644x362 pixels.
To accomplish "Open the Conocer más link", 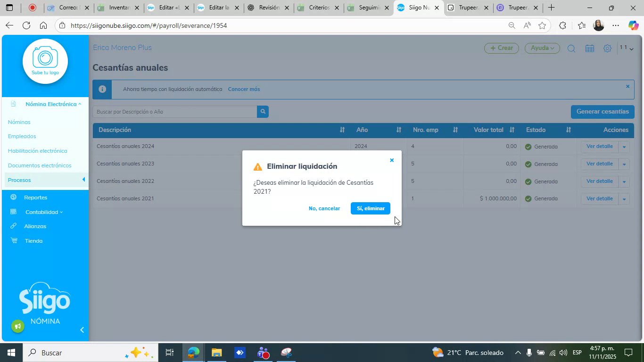I will 244,89.
